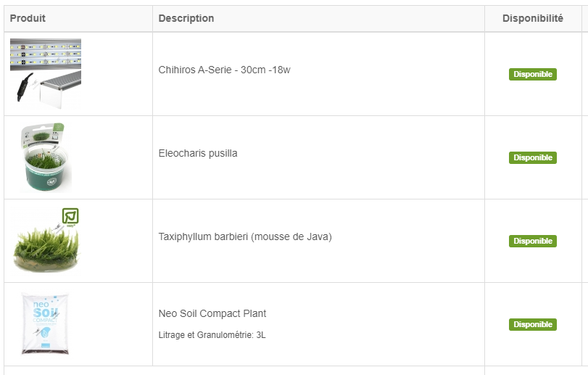Click the Soil logo on Neo bag

46,313
